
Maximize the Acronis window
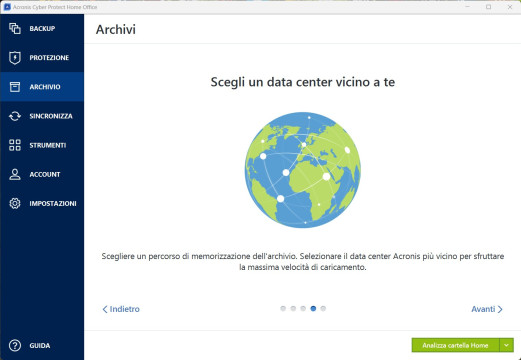[x=488, y=7]
